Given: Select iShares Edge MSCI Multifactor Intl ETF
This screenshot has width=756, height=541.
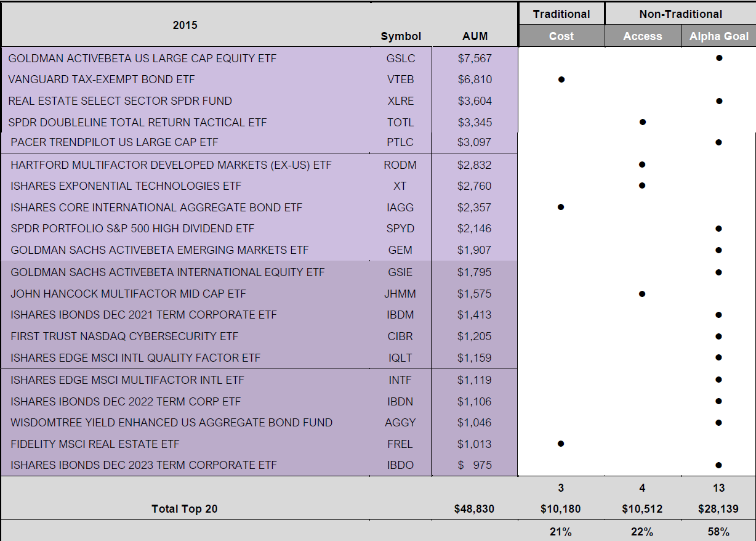Looking at the screenshot, I should tap(128, 380).
